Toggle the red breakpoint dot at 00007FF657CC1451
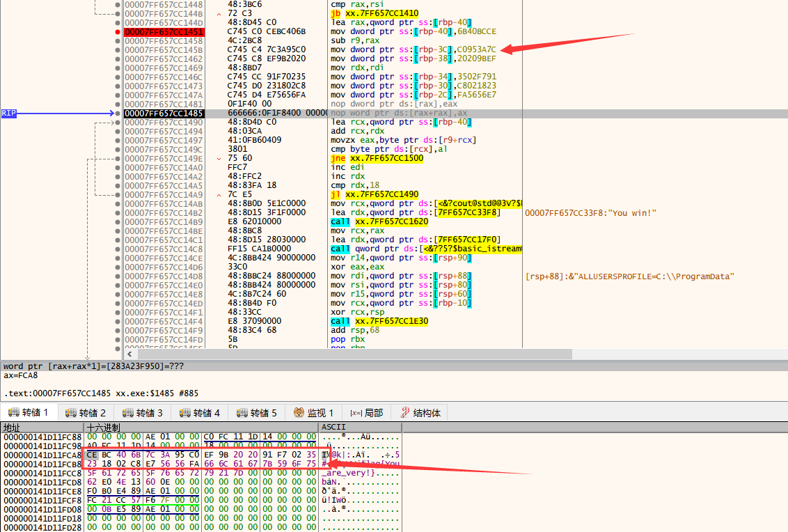This screenshot has height=532, width=788. 116,32
